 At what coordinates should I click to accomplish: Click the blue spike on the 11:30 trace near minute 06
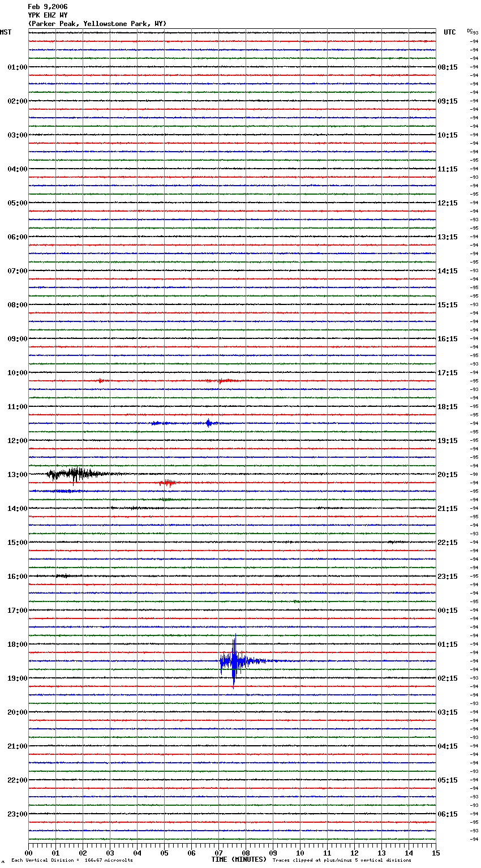click(209, 423)
